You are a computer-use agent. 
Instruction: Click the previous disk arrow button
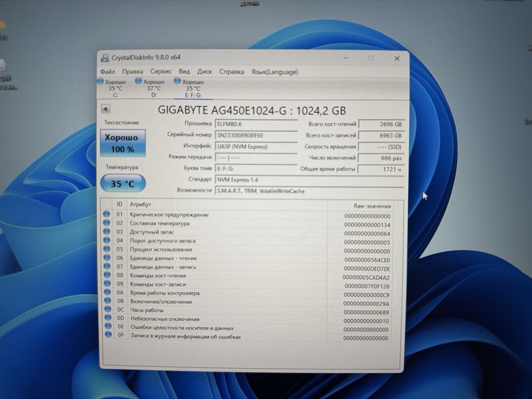[105, 109]
